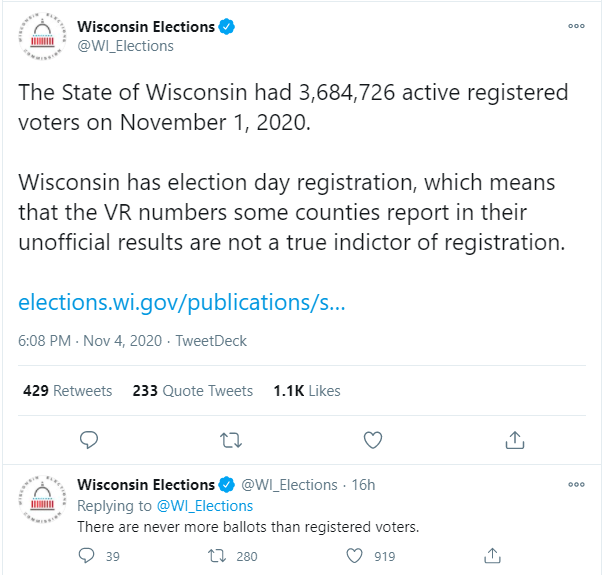The width and height of the screenshot is (604, 575).
Task: Click the reply tweet's Wisconsin Elections avatar
Action: coord(42,499)
